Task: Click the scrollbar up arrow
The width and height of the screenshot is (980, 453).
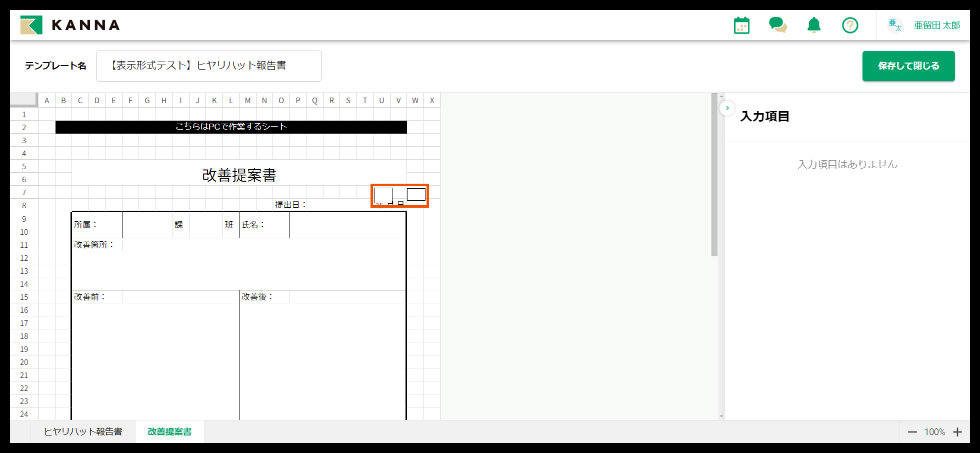Action: coord(720,96)
